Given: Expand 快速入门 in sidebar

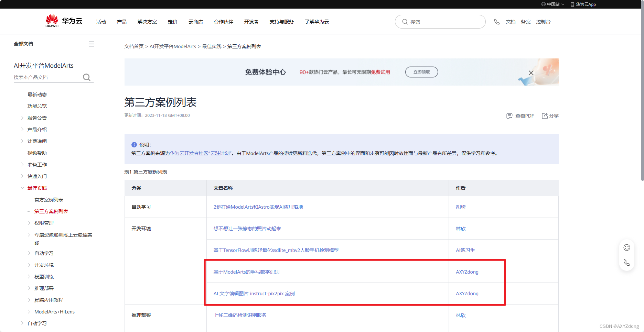Looking at the screenshot, I should [22, 176].
